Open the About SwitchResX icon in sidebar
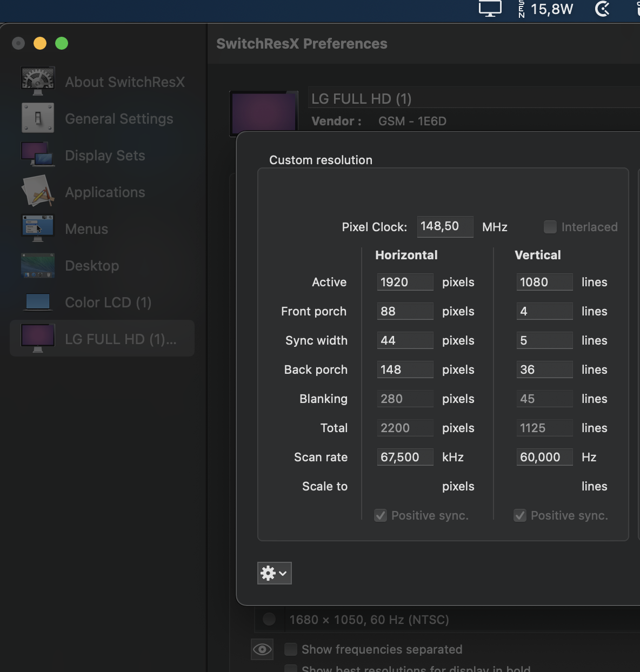The height and width of the screenshot is (672, 640). (38, 81)
